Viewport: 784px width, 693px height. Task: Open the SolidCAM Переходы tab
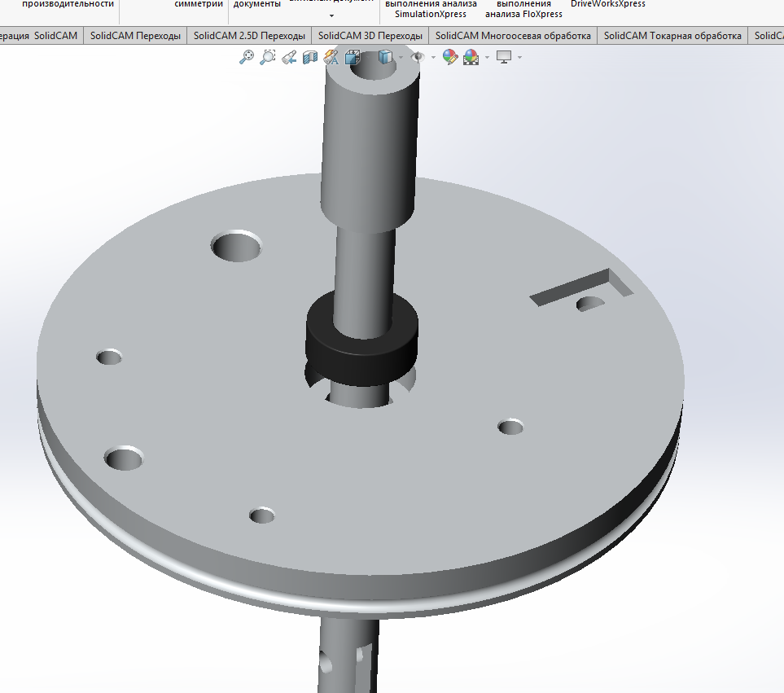tap(135, 36)
